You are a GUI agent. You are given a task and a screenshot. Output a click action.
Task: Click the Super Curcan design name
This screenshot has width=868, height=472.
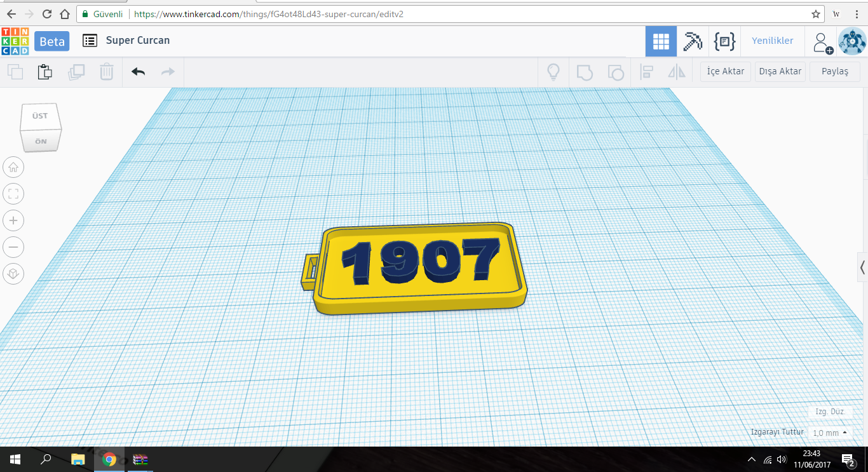(x=138, y=41)
